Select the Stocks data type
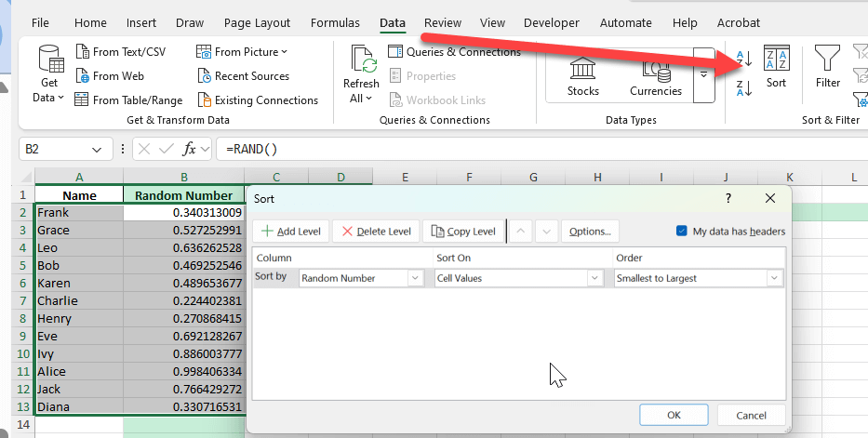868x438 pixels. coord(583,77)
